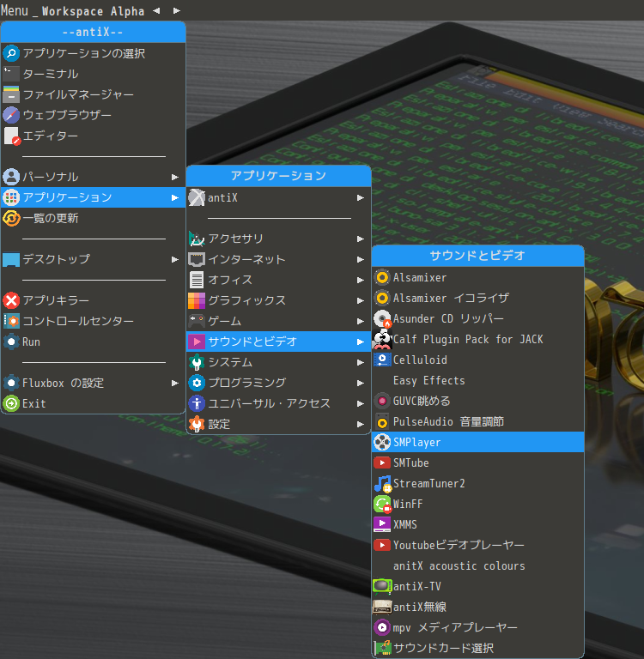Screen dimensions: 644x659
Task: Click the PulseAudio 音量調節 speaker icon
Action: [x=382, y=421]
